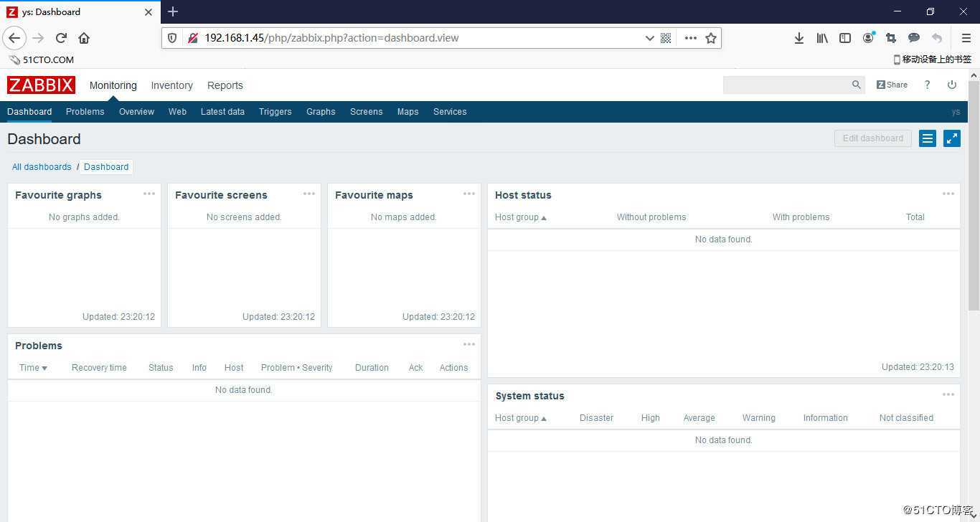Click the Edit dashboard button
The image size is (980, 522).
coord(873,138)
